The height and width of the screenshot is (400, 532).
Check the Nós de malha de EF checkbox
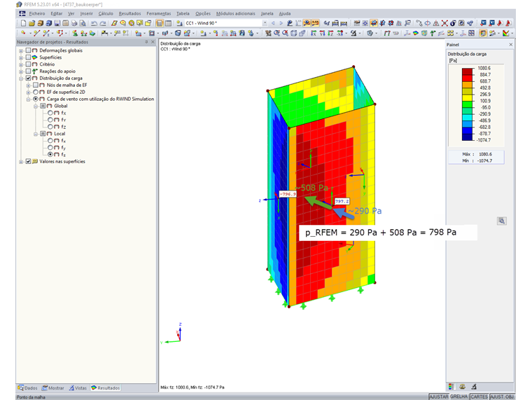[x=36, y=85]
